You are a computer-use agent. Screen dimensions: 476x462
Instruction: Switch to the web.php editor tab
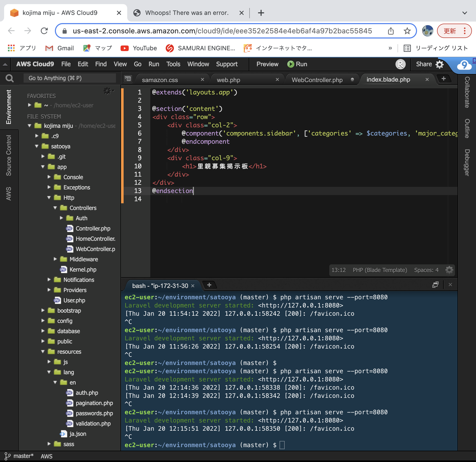[229, 80]
